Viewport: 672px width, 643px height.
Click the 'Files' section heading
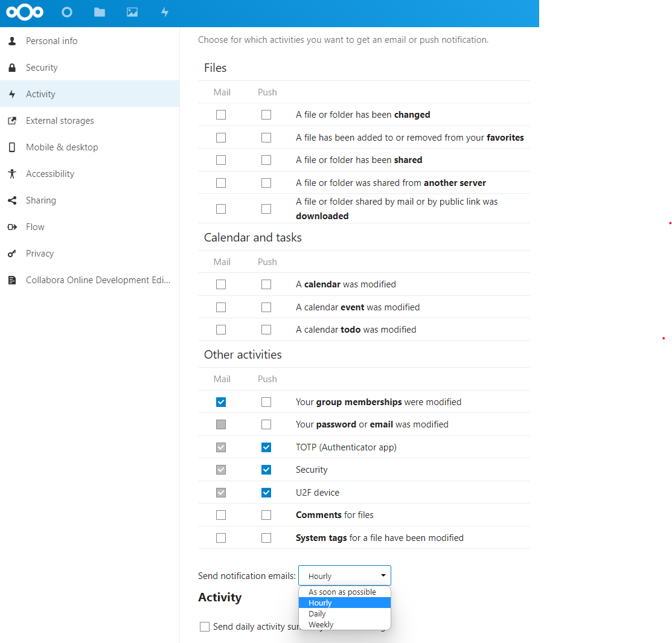[x=215, y=68]
